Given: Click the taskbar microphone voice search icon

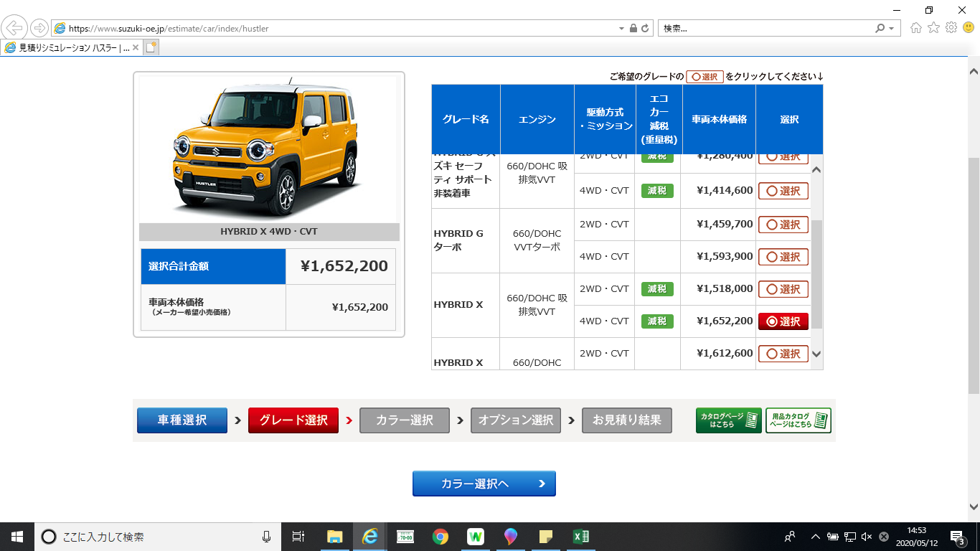Looking at the screenshot, I should click(267, 537).
